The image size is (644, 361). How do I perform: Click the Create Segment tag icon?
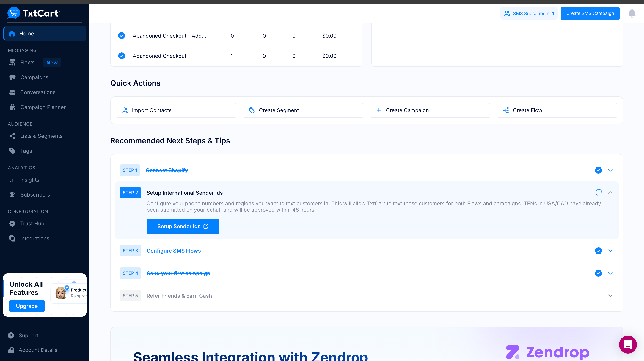point(252,110)
